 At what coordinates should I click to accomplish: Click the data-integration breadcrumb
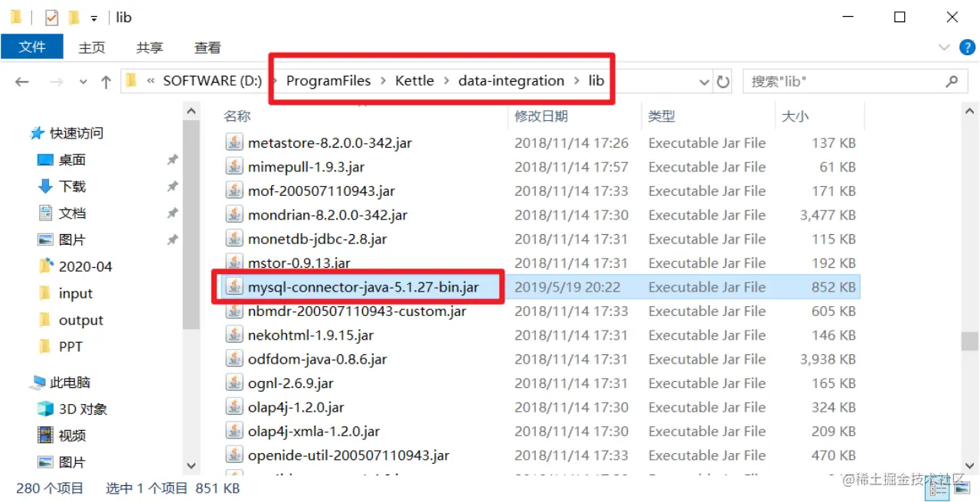(511, 81)
